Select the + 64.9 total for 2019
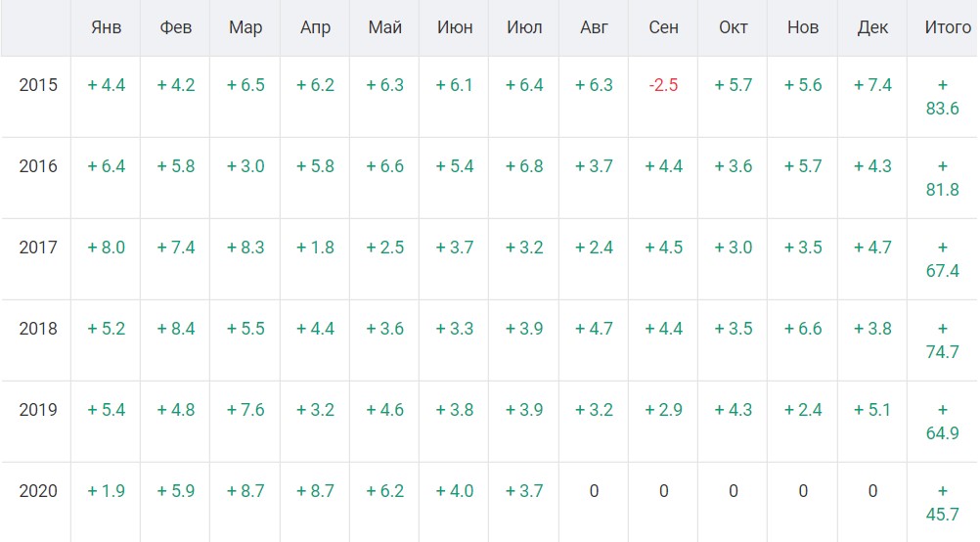The height and width of the screenshot is (542, 980). click(x=943, y=422)
